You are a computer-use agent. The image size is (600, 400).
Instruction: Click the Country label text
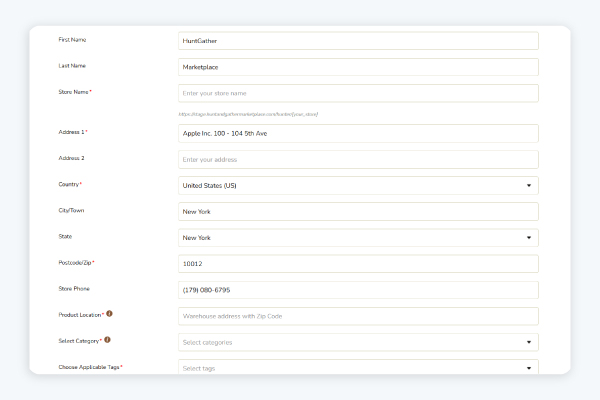pos(69,184)
